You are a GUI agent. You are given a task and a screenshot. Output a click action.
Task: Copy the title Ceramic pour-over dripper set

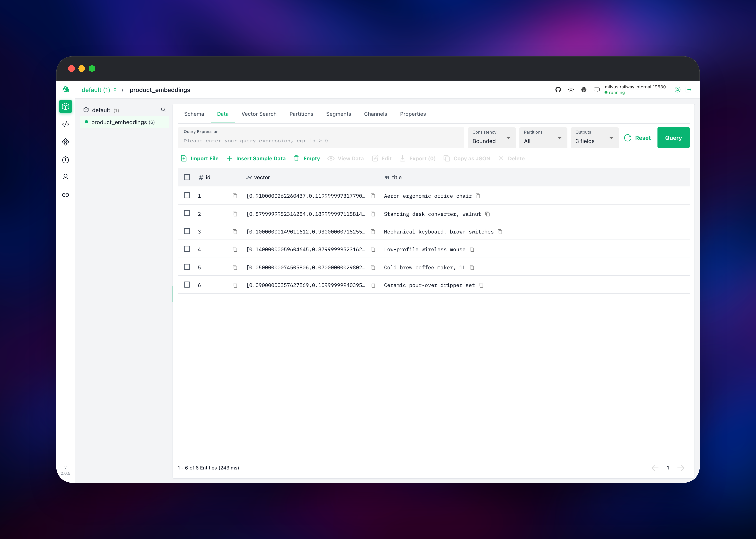click(481, 285)
